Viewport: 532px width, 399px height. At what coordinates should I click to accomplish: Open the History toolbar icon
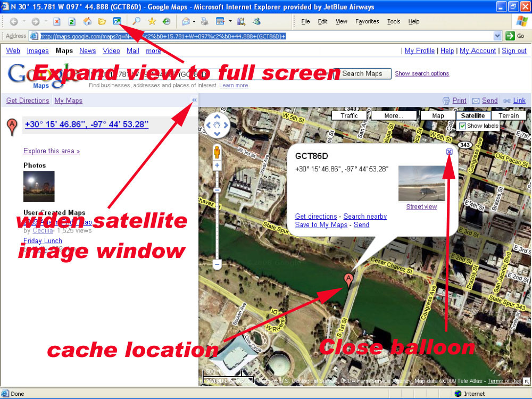pyautogui.click(x=166, y=21)
